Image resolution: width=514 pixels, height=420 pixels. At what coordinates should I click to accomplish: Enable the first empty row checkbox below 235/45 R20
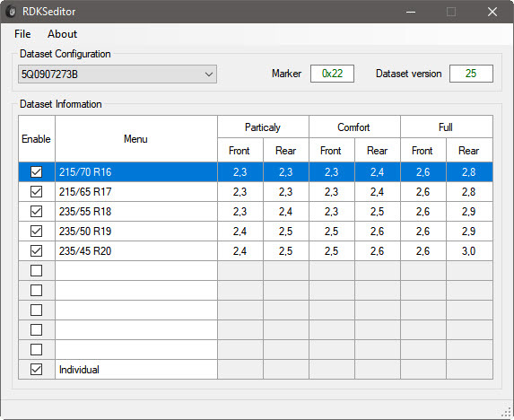coord(36,270)
